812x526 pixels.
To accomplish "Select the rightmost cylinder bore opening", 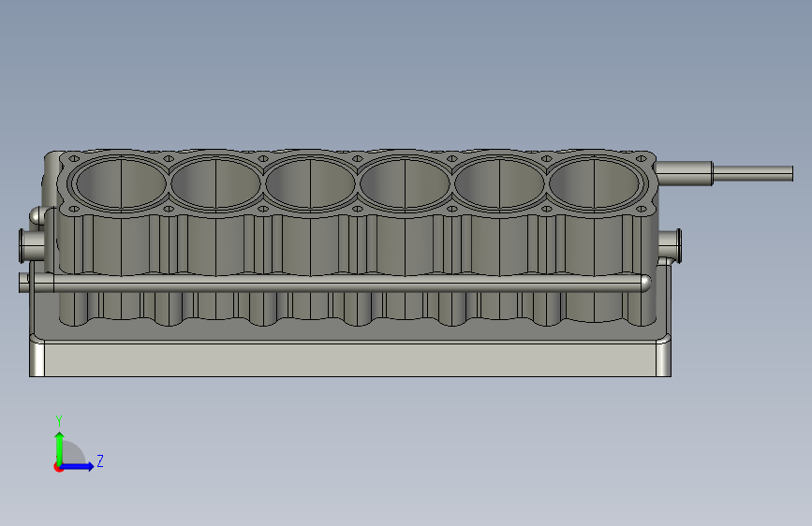I will [x=594, y=183].
